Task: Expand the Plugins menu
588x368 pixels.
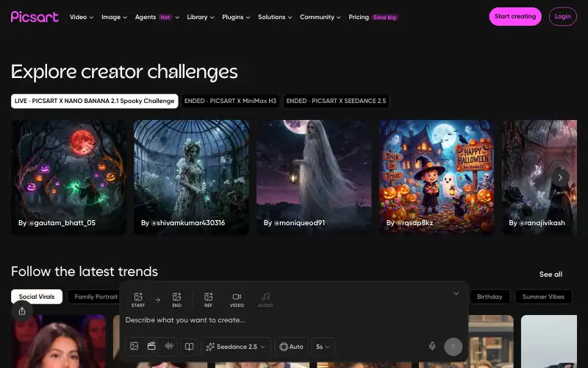Action: [236, 17]
